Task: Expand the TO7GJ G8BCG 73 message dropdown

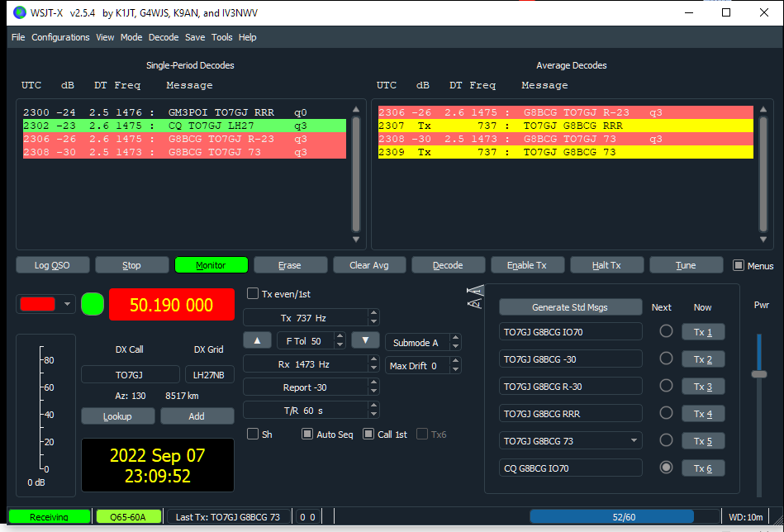Action: pos(634,440)
